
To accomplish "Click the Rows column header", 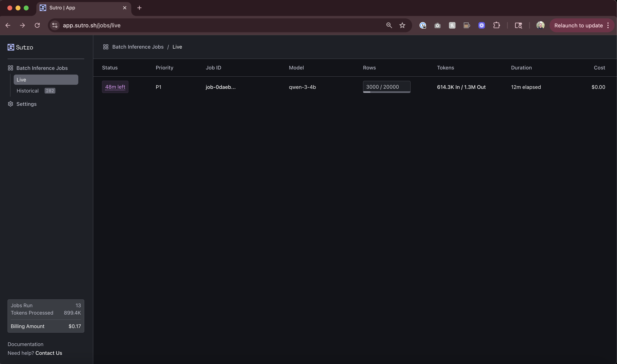I will 369,68.
